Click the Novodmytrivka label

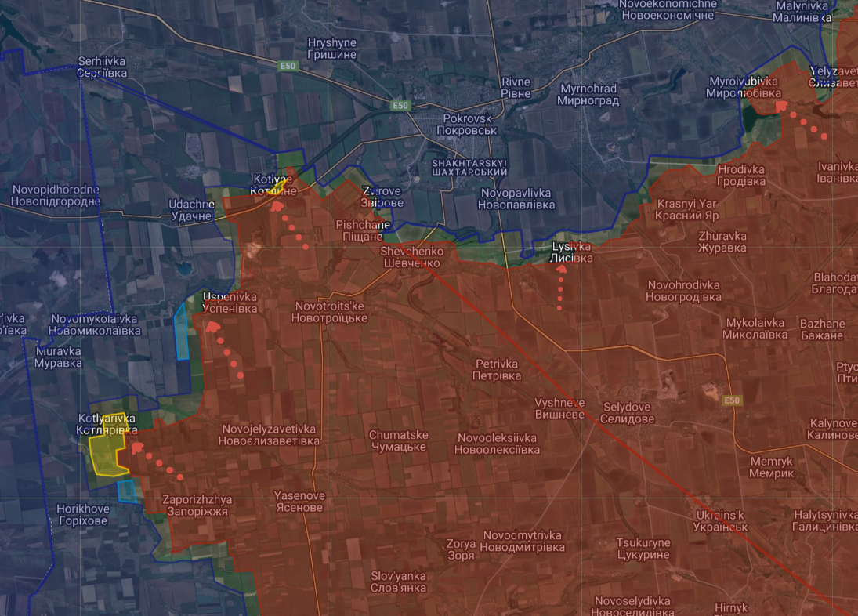tap(522, 541)
